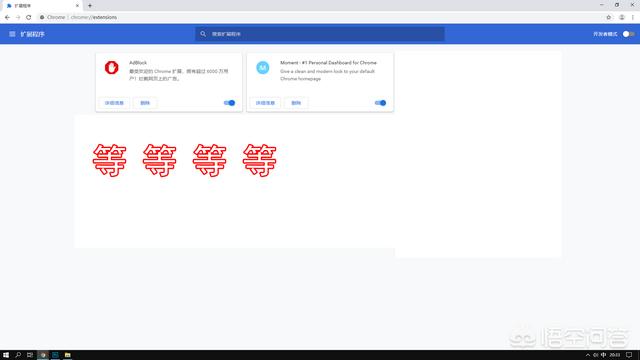This screenshot has height=360, width=640.
Task: Open Windows taskbar search
Action: pyautogui.click(x=18, y=355)
